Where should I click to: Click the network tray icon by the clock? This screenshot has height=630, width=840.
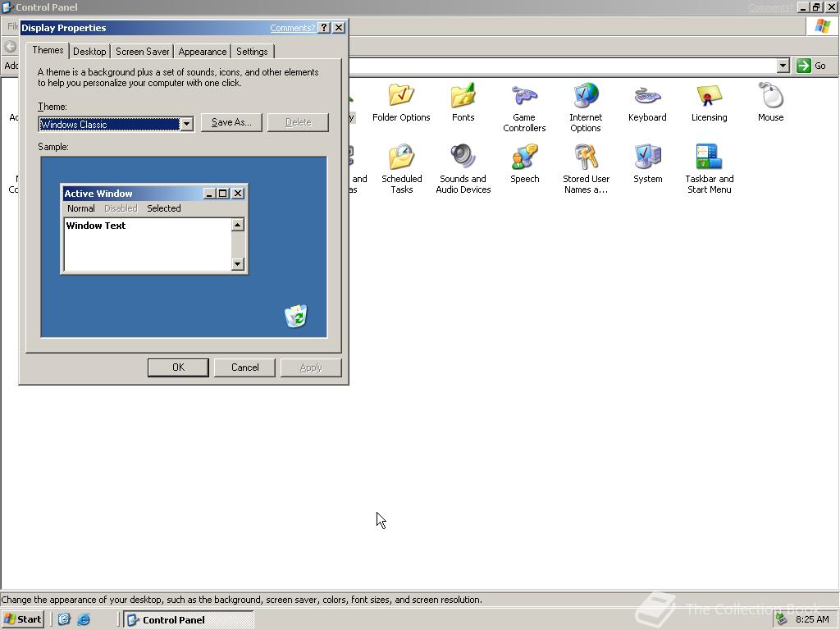coord(782,619)
